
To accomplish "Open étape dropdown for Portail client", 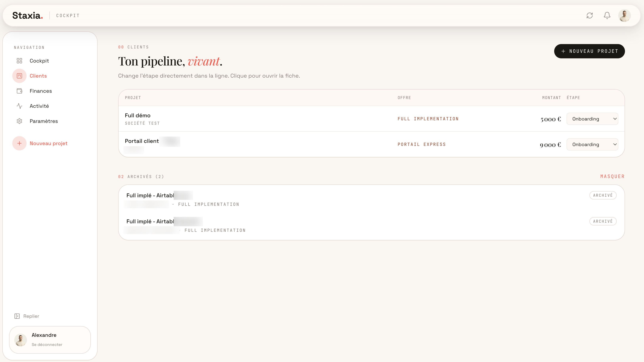I will pos(592,144).
